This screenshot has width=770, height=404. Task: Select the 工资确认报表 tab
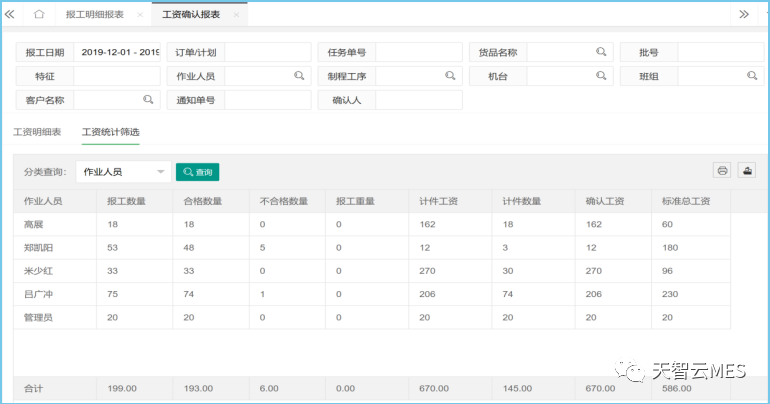point(191,14)
